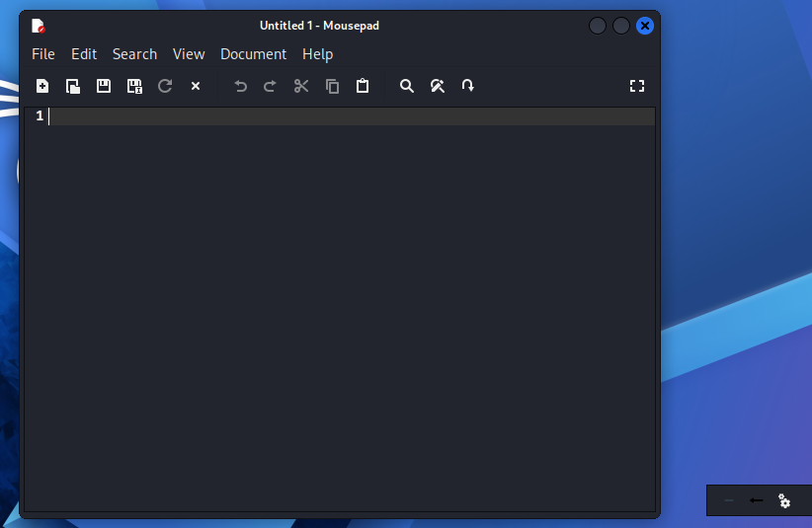The height and width of the screenshot is (528, 812).
Task: Open the View menu
Action: point(189,54)
